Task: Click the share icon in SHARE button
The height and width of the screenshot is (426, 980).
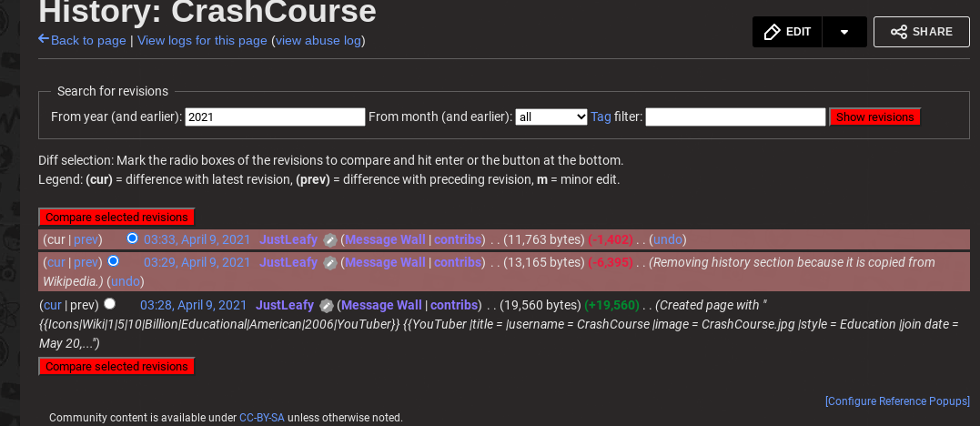Action: [x=899, y=32]
